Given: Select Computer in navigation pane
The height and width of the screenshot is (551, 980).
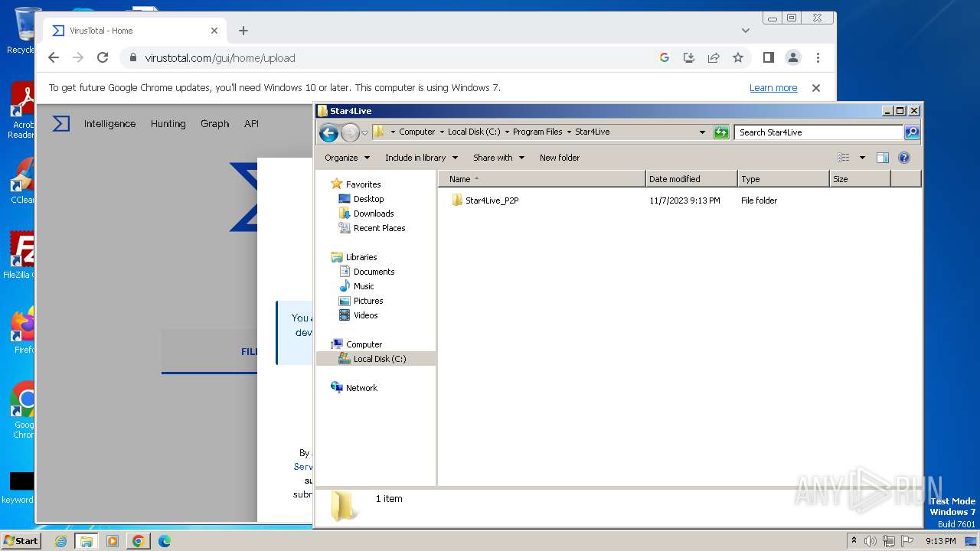Looking at the screenshot, I should (x=364, y=344).
